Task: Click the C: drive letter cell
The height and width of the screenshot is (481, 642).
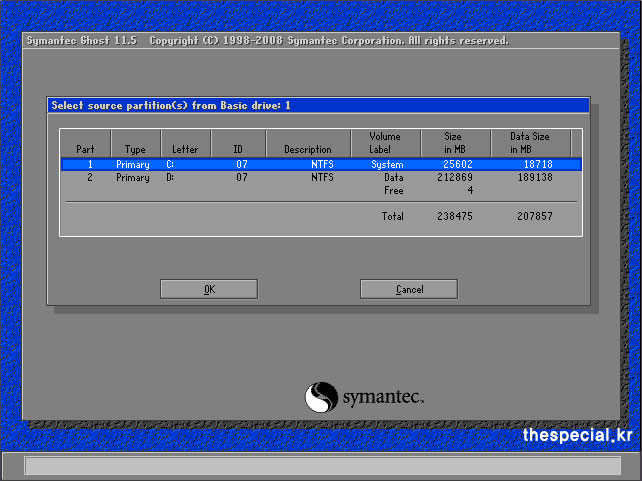Action: click(170, 165)
